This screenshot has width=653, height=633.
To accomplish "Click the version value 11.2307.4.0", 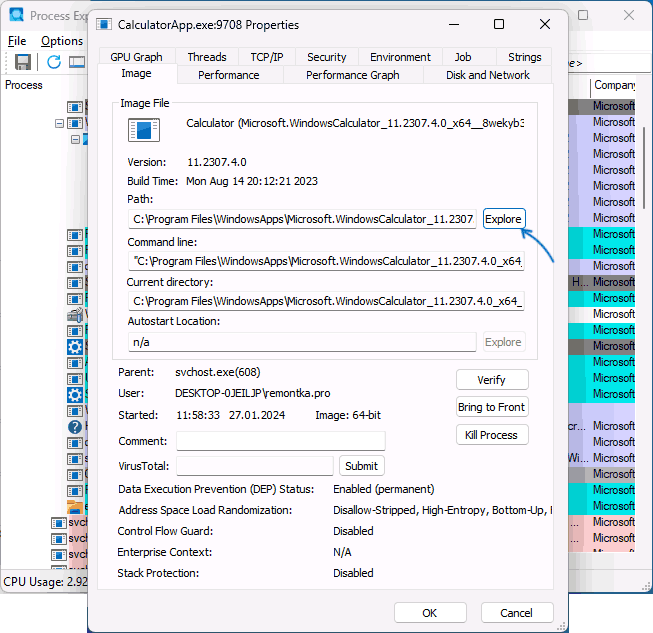I will coord(217,162).
